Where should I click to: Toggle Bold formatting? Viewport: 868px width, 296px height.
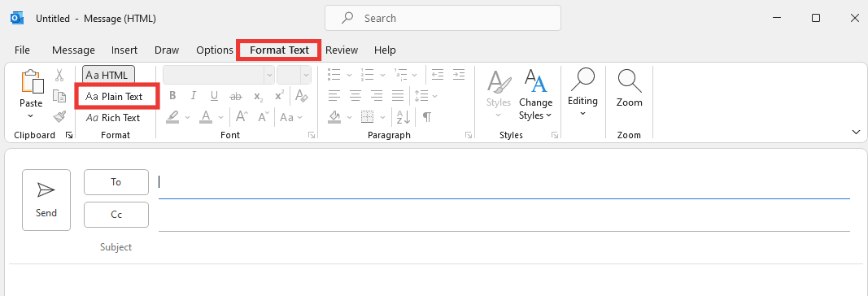tap(172, 96)
